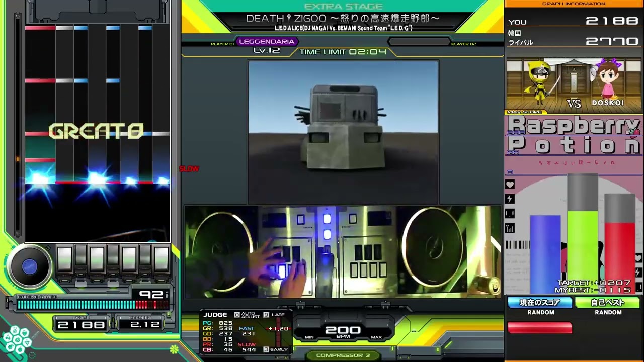Screen dimensions: 644x362
Task: Click the 韓国 rival region label
Action: coord(515,33)
